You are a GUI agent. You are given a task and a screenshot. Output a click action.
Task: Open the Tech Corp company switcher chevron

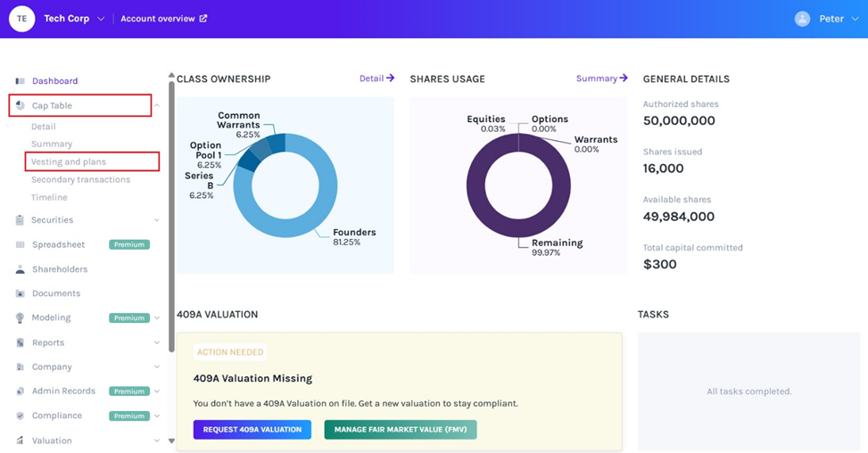(x=101, y=19)
